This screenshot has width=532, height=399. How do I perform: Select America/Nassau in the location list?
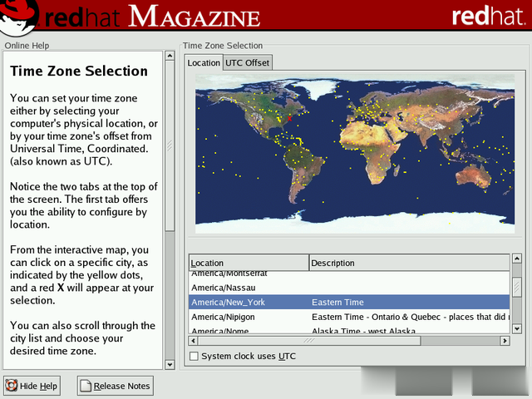(x=349, y=288)
